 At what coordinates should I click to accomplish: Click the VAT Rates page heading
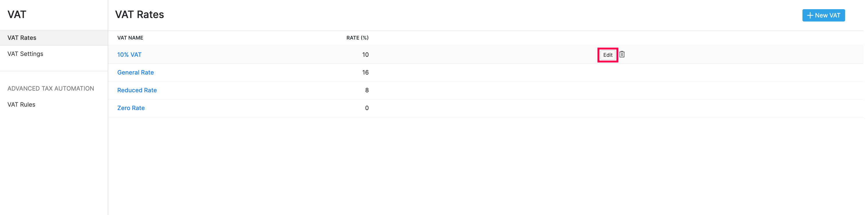coord(139,15)
